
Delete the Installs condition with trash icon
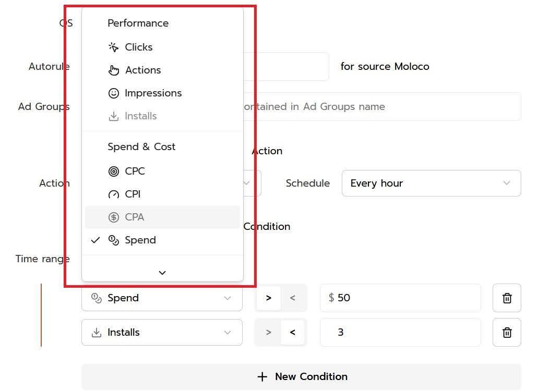click(506, 333)
